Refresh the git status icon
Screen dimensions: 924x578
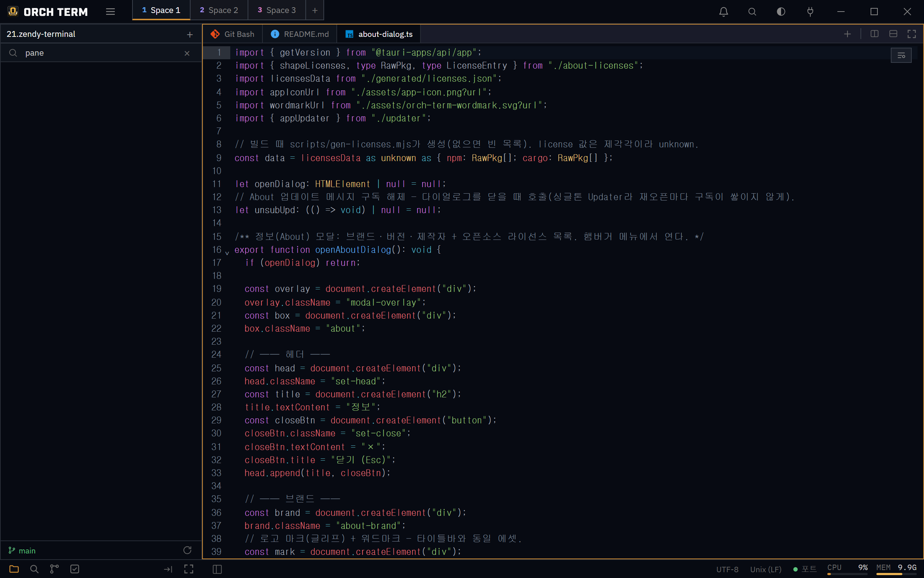pyautogui.click(x=187, y=550)
